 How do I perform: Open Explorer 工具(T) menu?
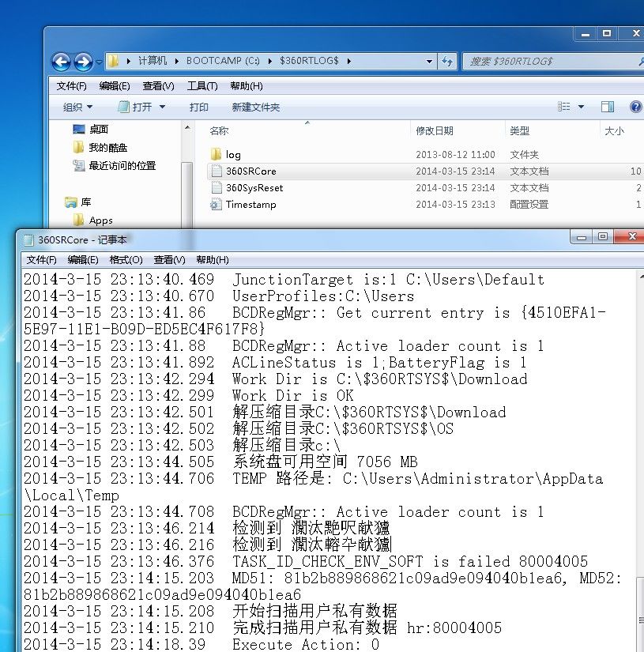pyautogui.click(x=202, y=86)
